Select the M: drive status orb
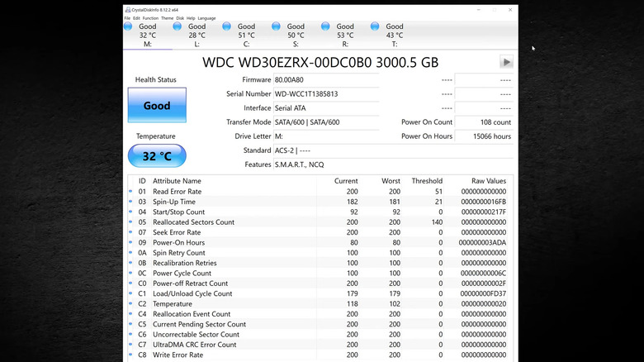644x362 pixels. click(128, 27)
